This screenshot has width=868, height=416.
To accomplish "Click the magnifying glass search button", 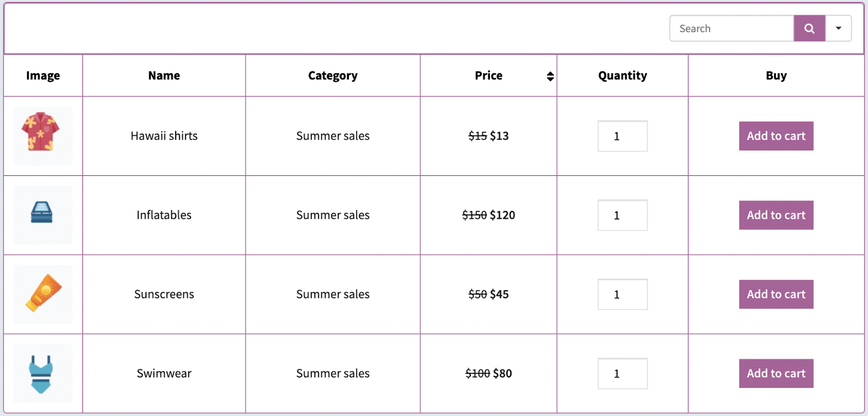I will pos(809,28).
